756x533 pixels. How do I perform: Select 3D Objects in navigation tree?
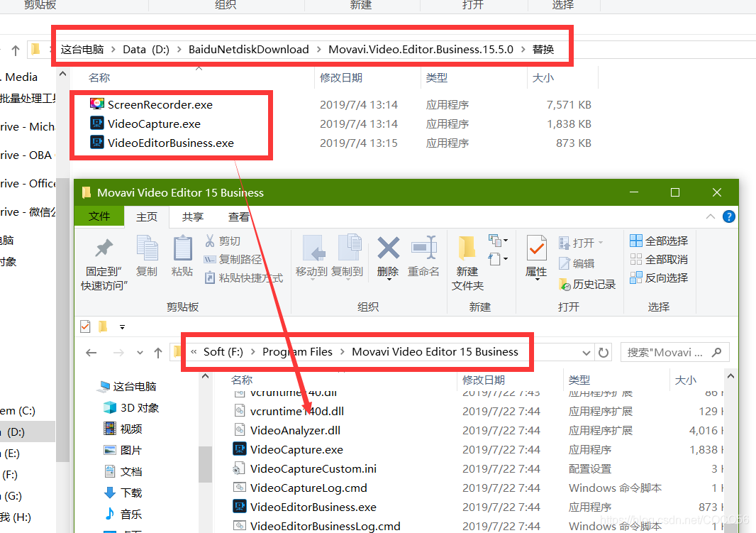pyautogui.click(x=131, y=407)
